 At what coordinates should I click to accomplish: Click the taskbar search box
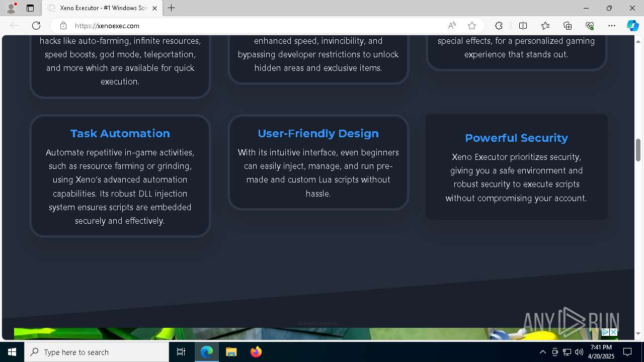click(97, 352)
